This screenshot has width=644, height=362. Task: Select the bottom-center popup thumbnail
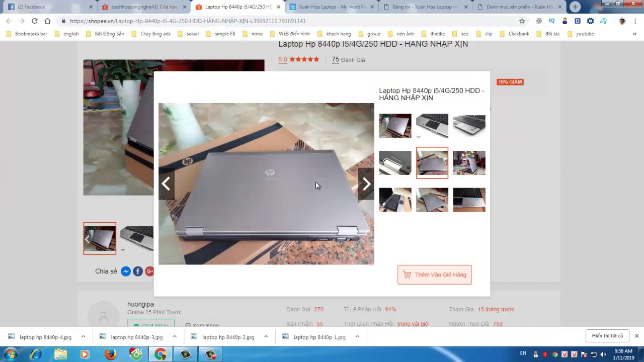432,200
